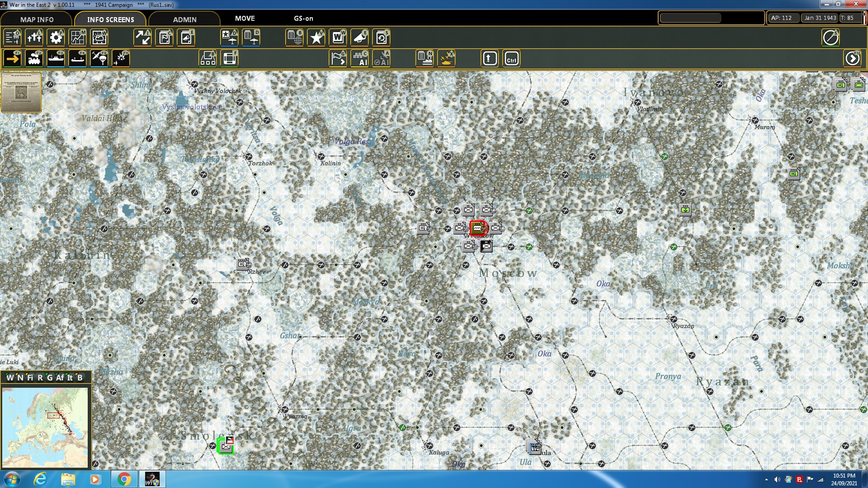Select the HQ unit next to Rzhev

click(243, 264)
